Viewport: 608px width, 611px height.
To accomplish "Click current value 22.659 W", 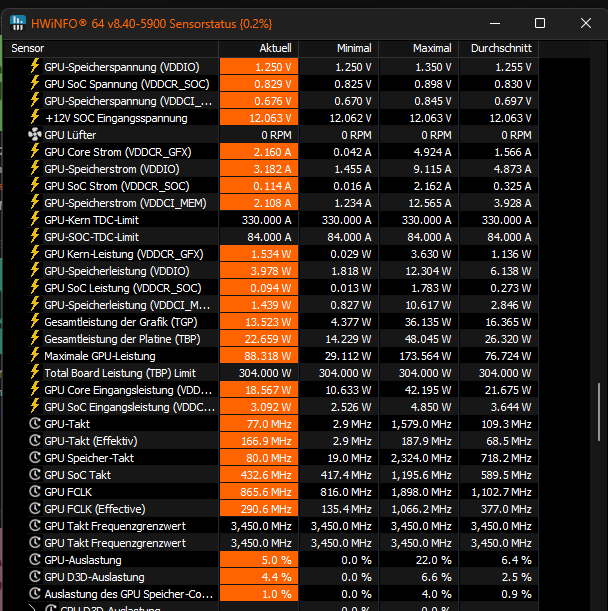I will pos(268,339).
